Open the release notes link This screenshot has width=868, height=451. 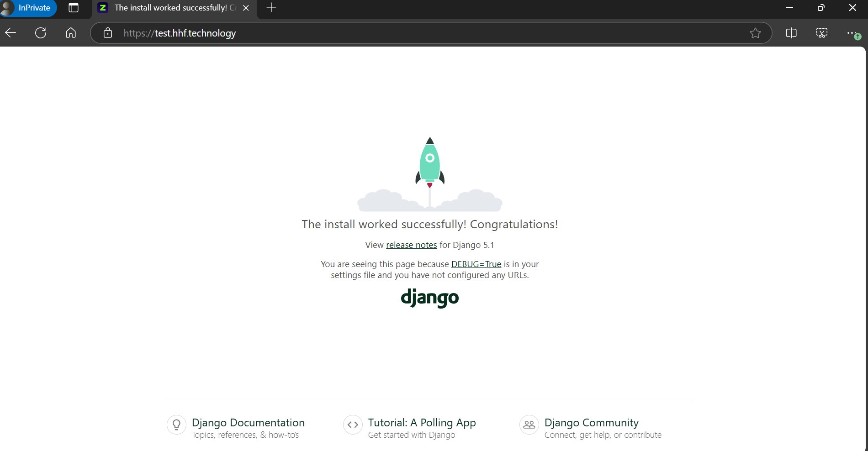coord(412,245)
